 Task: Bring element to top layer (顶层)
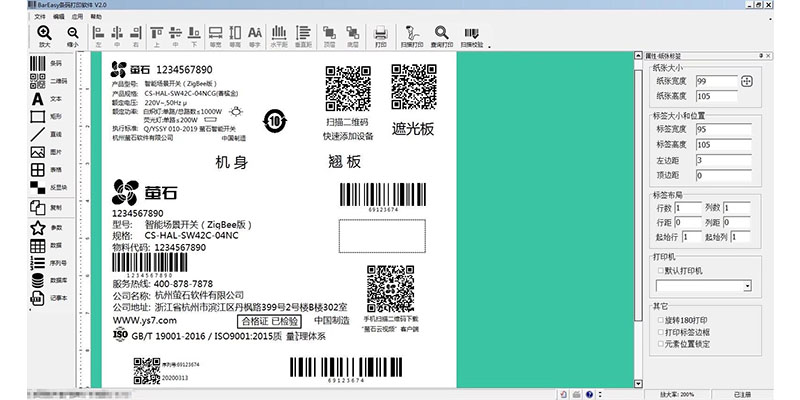point(330,36)
